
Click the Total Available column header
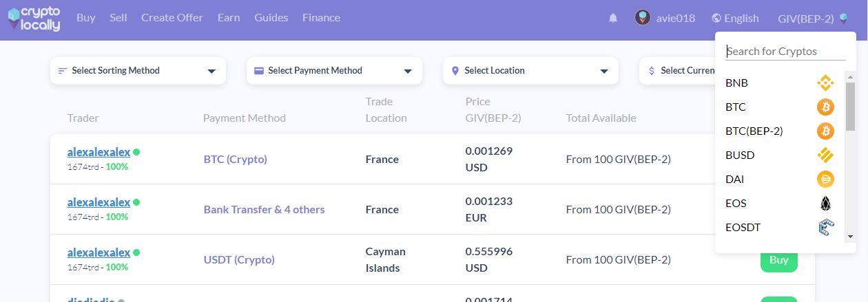pyautogui.click(x=601, y=118)
